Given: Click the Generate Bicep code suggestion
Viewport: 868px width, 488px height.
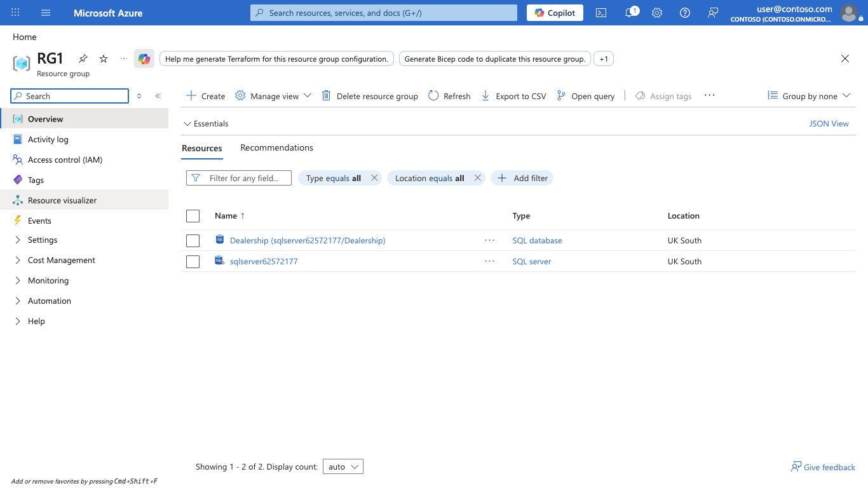Looking at the screenshot, I should (x=495, y=58).
